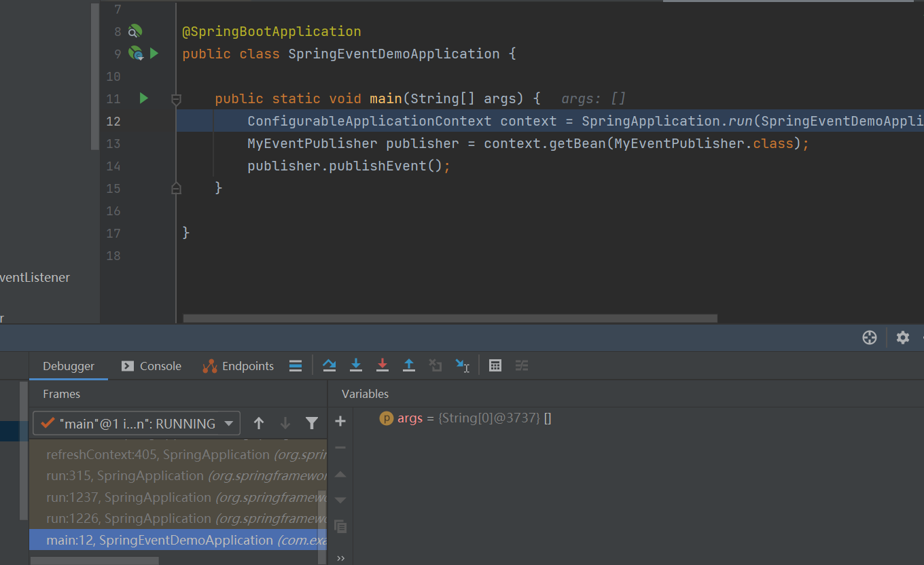Open the Endpoints tab
924x565 pixels.
pyautogui.click(x=238, y=366)
